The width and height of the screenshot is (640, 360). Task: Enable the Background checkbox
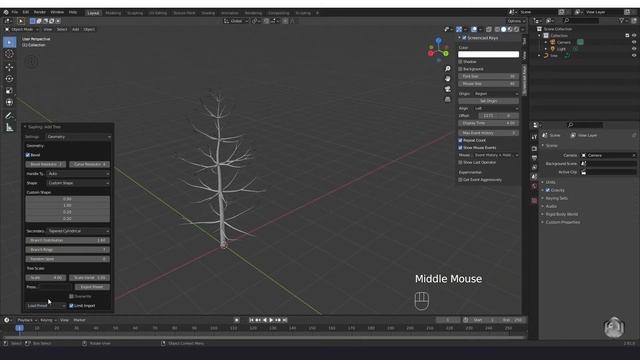click(x=460, y=69)
